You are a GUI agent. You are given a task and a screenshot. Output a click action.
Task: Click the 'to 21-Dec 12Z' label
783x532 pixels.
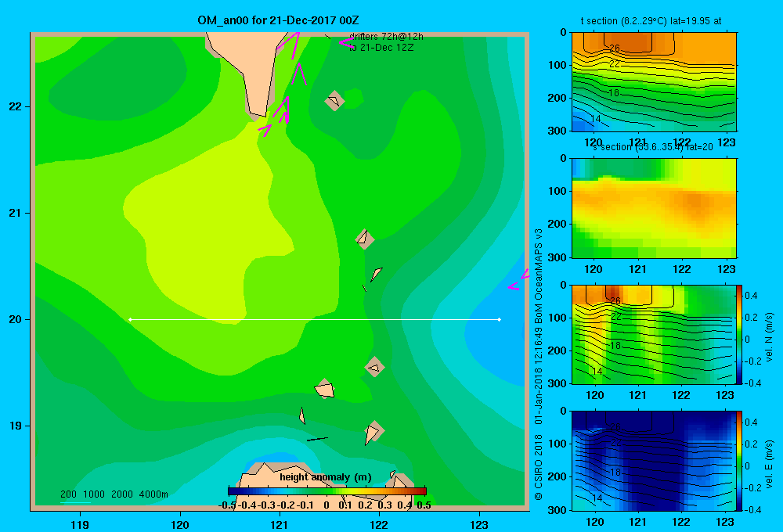[381, 48]
